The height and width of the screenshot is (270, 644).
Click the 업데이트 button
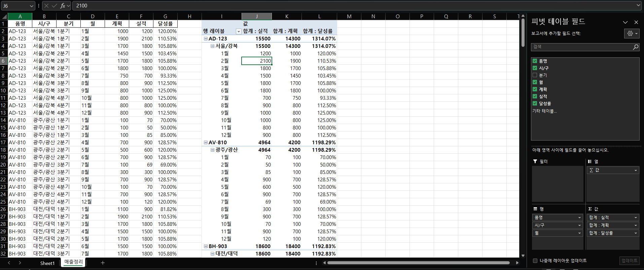pyautogui.click(x=629, y=261)
